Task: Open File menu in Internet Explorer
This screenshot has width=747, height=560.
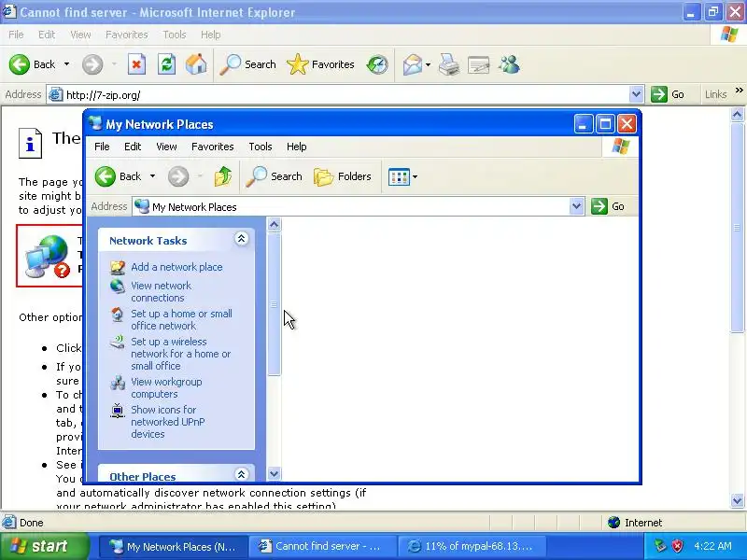Action: (x=16, y=35)
